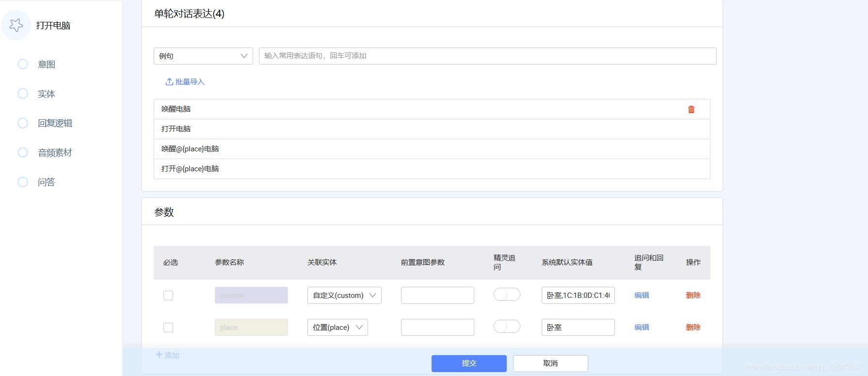Open the 问答 section in sidebar
The image size is (868, 376).
[x=46, y=182]
